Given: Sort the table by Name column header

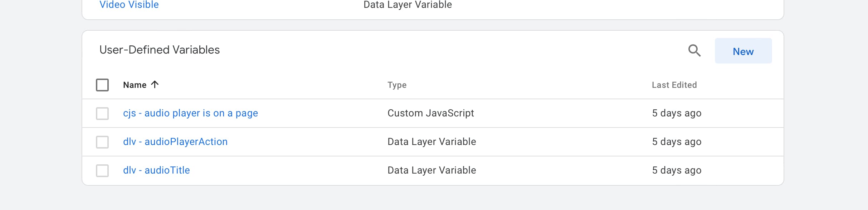Looking at the screenshot, I should [135, 85].
